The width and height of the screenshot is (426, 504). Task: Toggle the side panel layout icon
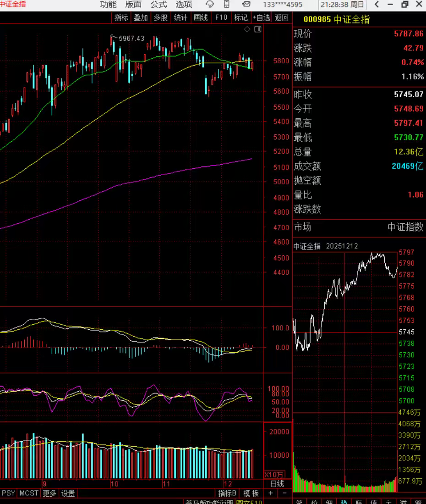(257, 29)
